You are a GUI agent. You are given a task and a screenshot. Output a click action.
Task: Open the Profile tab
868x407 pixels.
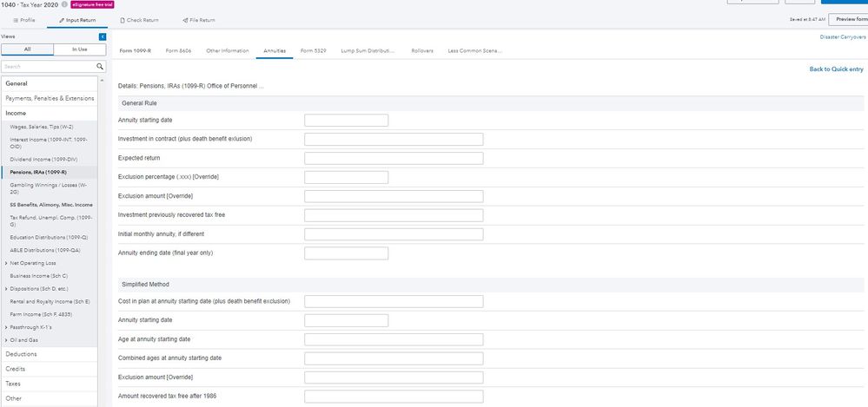tap(23, 19)
